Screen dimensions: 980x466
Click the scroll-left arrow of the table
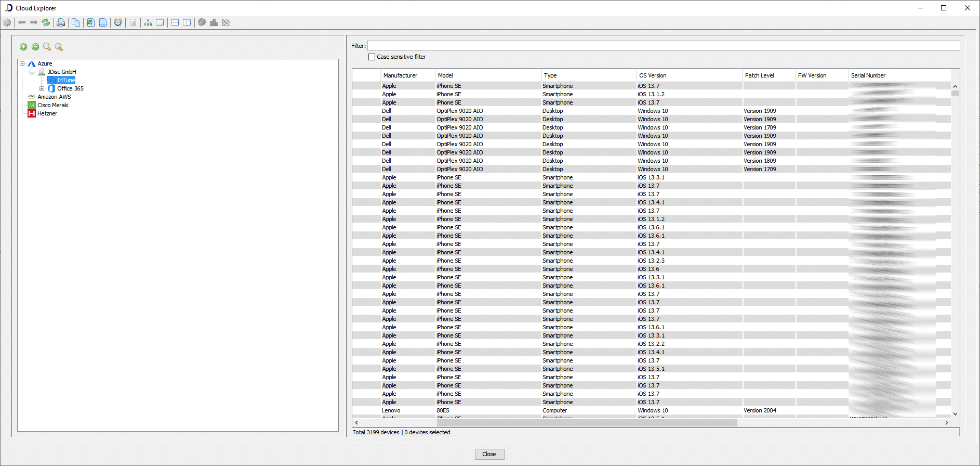pyautogui.click(x=356, y=423)
